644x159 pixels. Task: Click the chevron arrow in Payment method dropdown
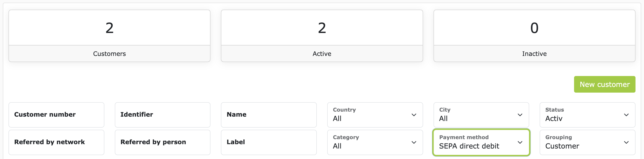[x=520, y=142]
